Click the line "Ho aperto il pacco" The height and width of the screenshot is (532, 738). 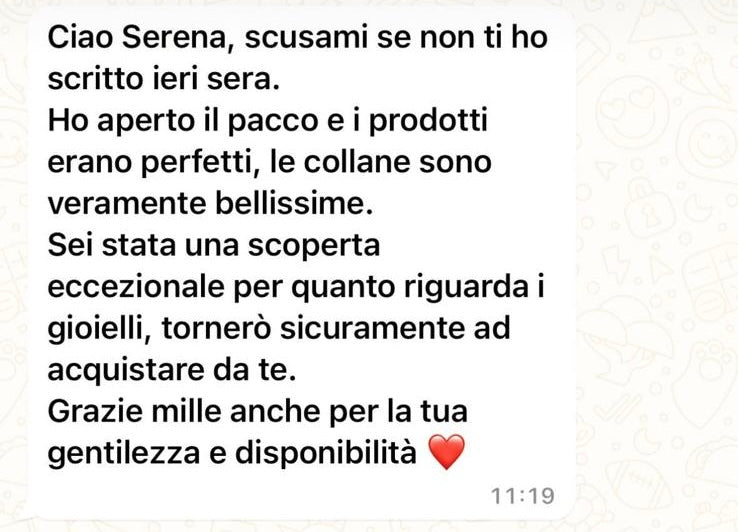point(183,121)
